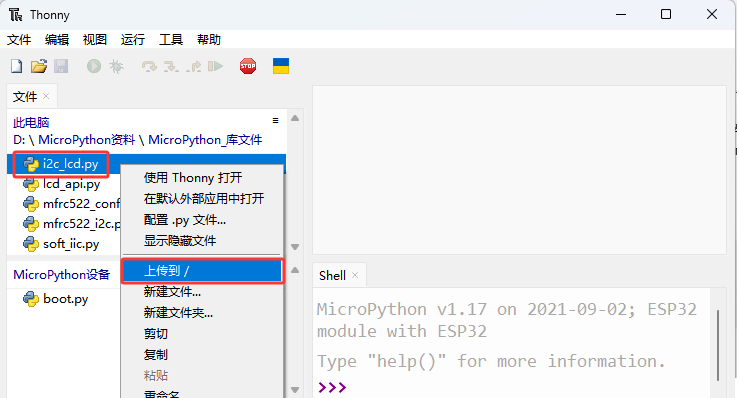739x398 pixels.
Task: Choose 剪切 in context menu
Action: pos(202,334)
